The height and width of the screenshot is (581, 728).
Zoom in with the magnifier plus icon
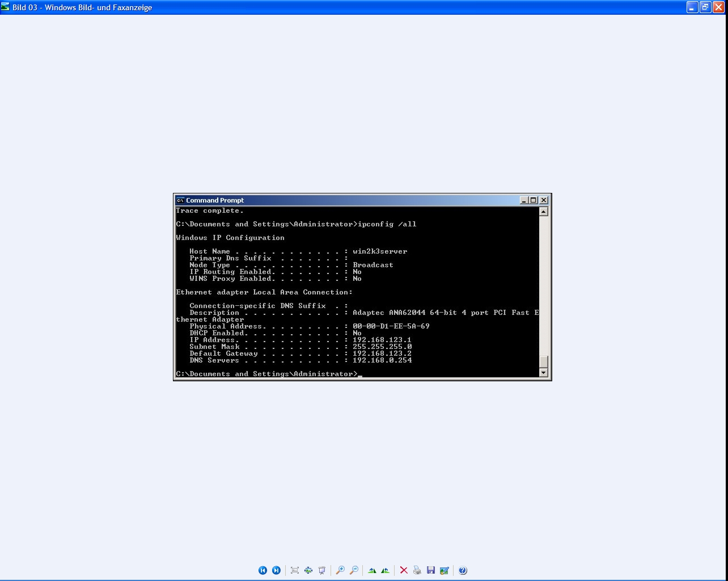point(340,570)
